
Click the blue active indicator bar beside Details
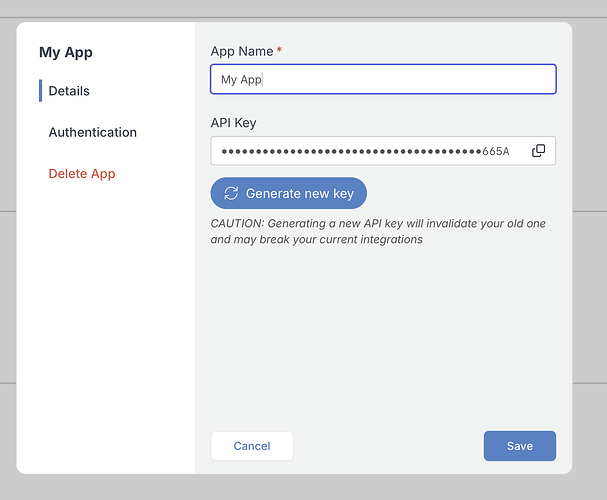(40, 91)
